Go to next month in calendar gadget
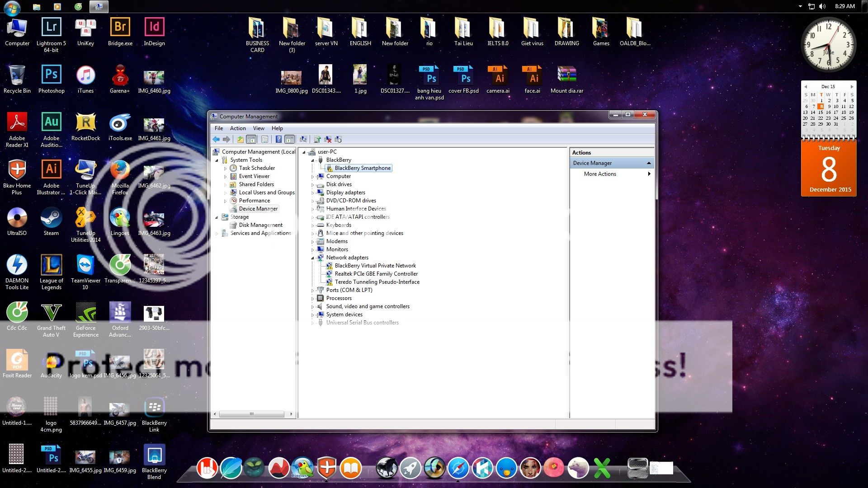868x488 pixels. pyautogui.click(x=852, y=87)
